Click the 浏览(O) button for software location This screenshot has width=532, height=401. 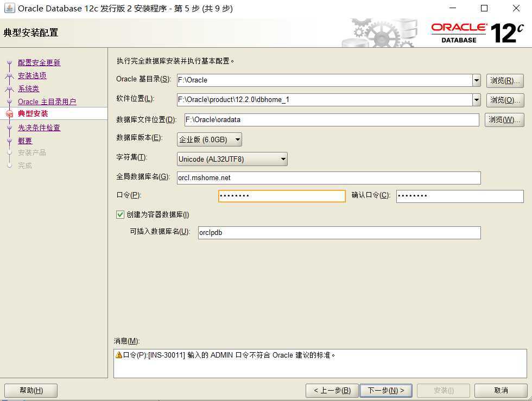point(505,100)
